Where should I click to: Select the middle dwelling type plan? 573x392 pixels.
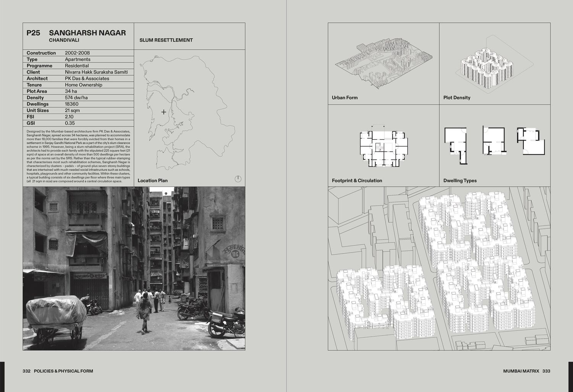click(493, 141)
